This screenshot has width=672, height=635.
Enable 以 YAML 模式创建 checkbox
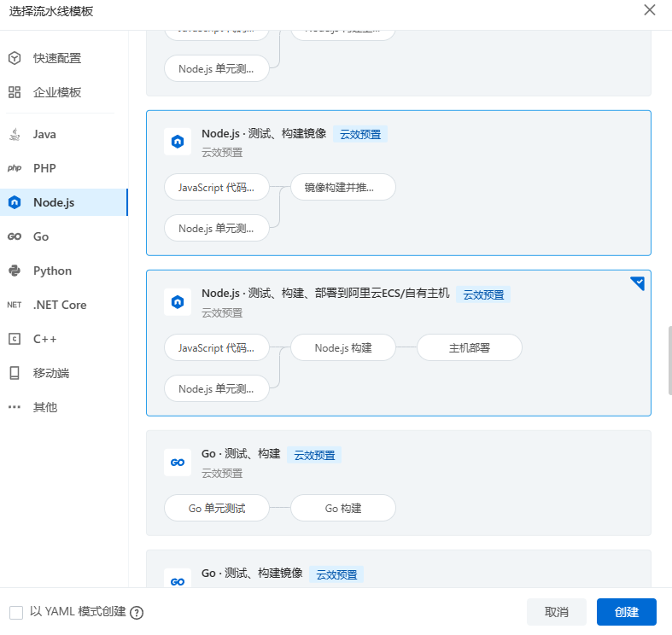(x=16, y=612)
